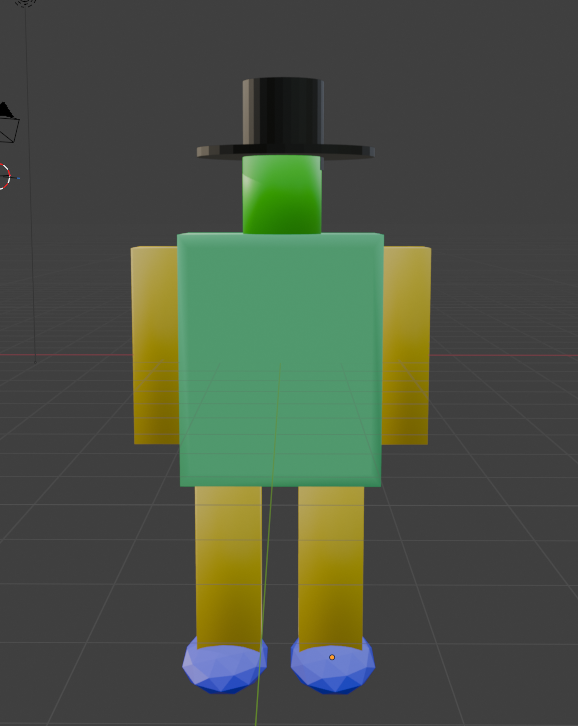Select the camera wireframe object at viewport edge

[8, 123]
